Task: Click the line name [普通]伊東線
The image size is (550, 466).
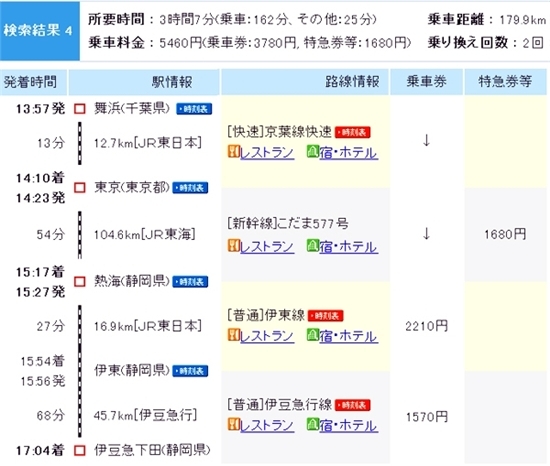Action: [266, 315]
